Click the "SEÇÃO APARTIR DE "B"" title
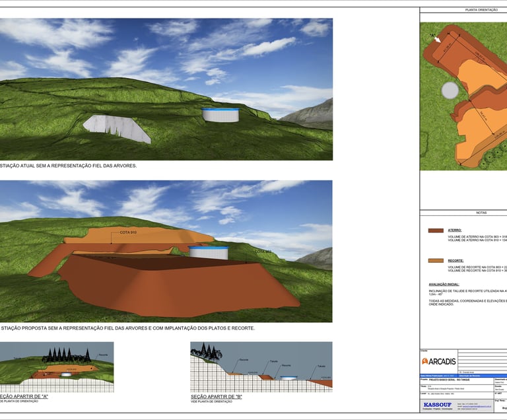Screen dimensions: 507x420 click(x=216, y=397)
